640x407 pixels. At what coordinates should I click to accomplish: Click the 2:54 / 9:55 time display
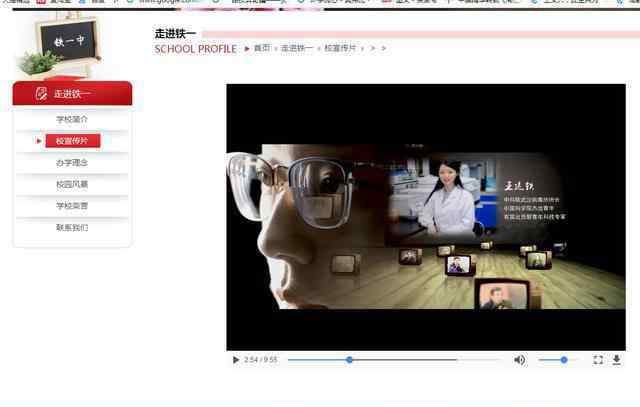(260, 360)
